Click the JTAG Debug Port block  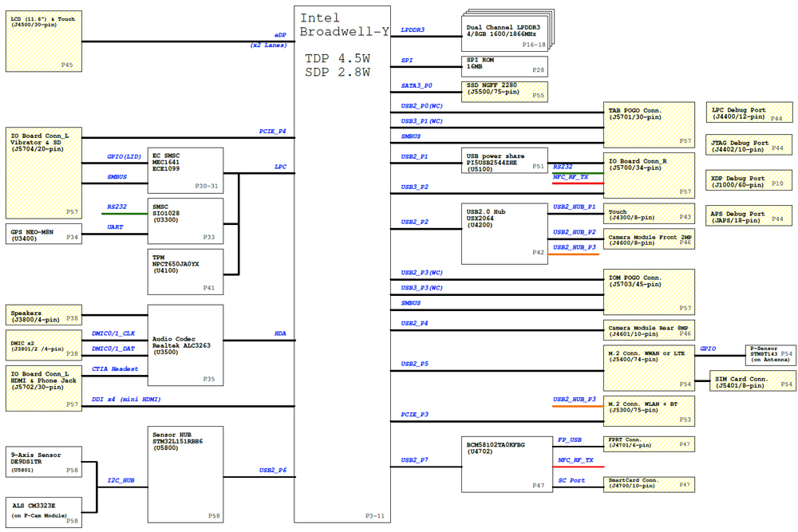pos(749,144)
